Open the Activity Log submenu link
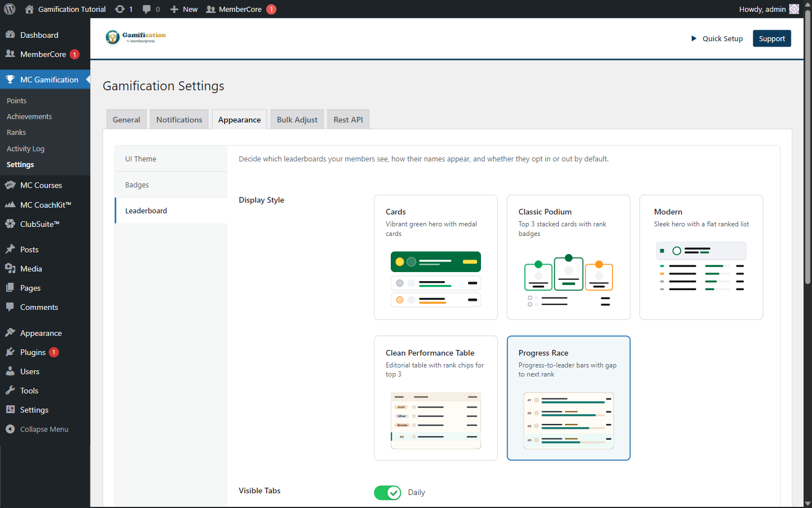 [25, 148]
